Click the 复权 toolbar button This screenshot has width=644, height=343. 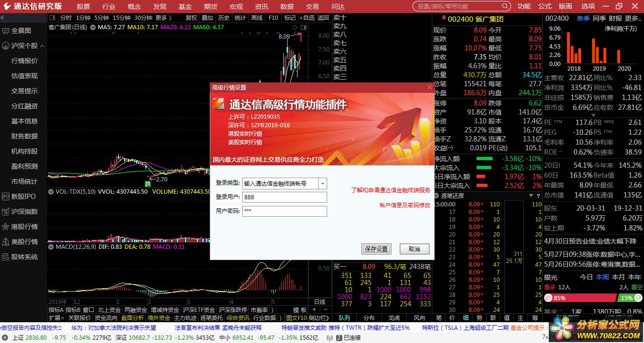click(x=191, y=18)
